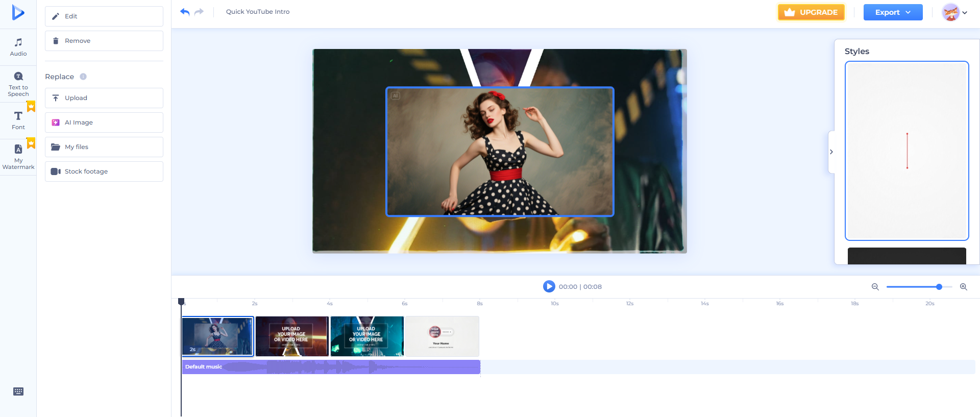Click the redo arrow

point(199,12)
